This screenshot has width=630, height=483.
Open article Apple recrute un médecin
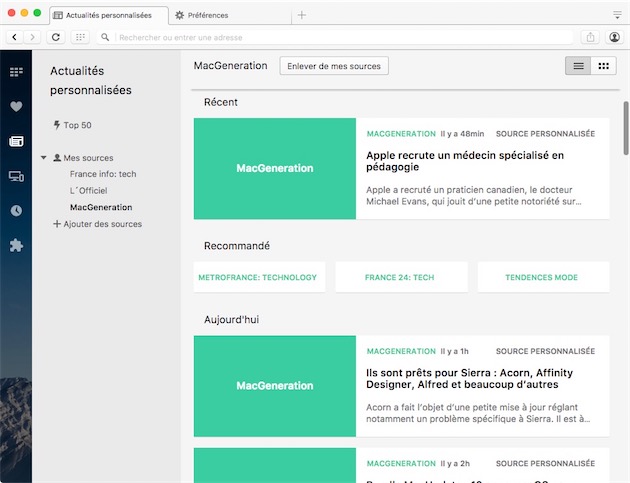coord(465,161)
